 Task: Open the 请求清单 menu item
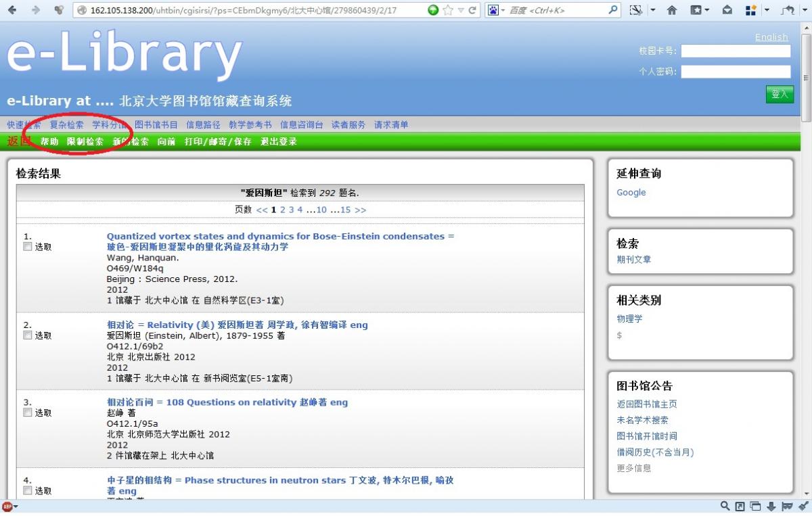tap(391, 125)
